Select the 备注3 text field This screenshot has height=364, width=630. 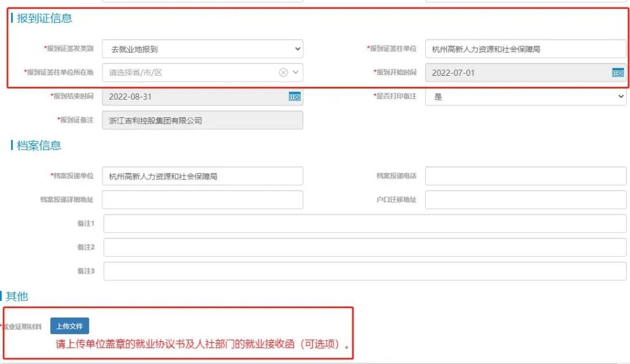365,271
